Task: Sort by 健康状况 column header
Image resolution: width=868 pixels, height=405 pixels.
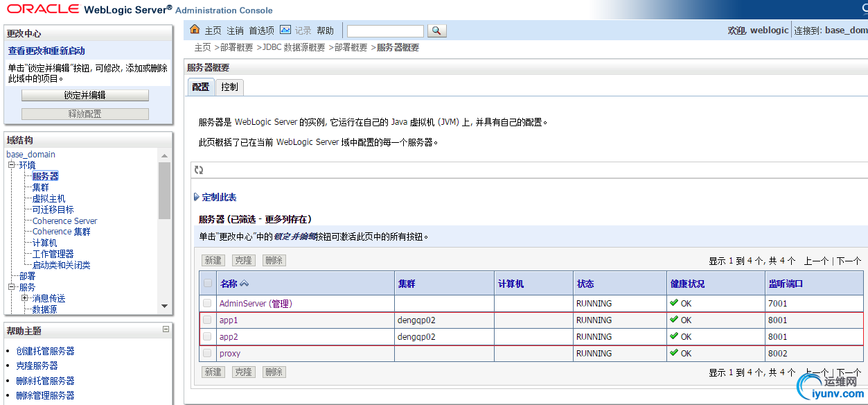Action: (x=687, y=284)
